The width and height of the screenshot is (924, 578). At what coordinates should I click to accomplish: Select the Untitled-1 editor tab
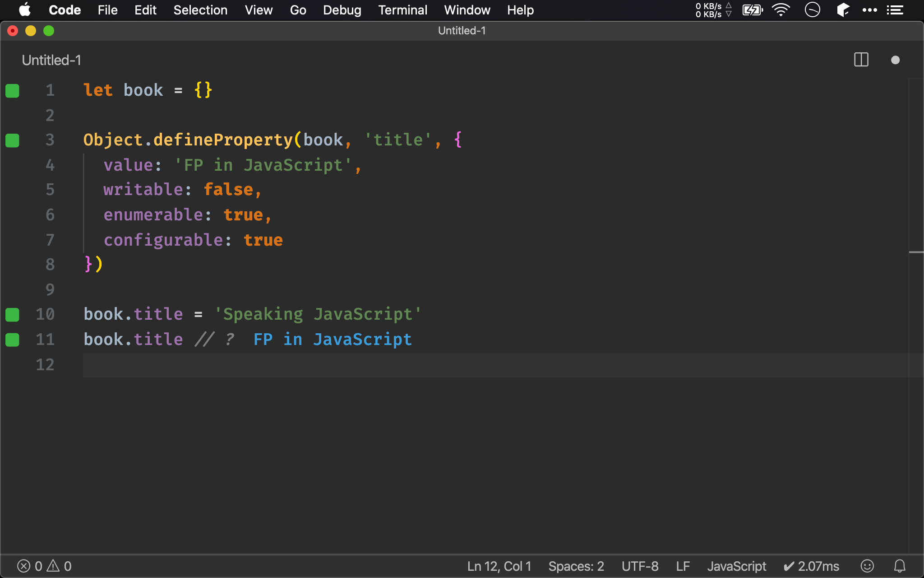(51, 60)
